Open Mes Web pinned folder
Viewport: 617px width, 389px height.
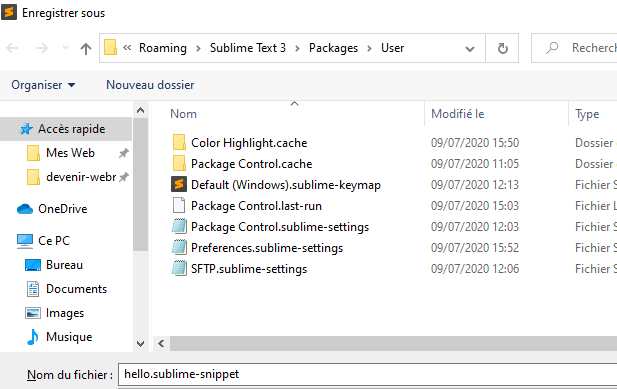coord(70,153)
